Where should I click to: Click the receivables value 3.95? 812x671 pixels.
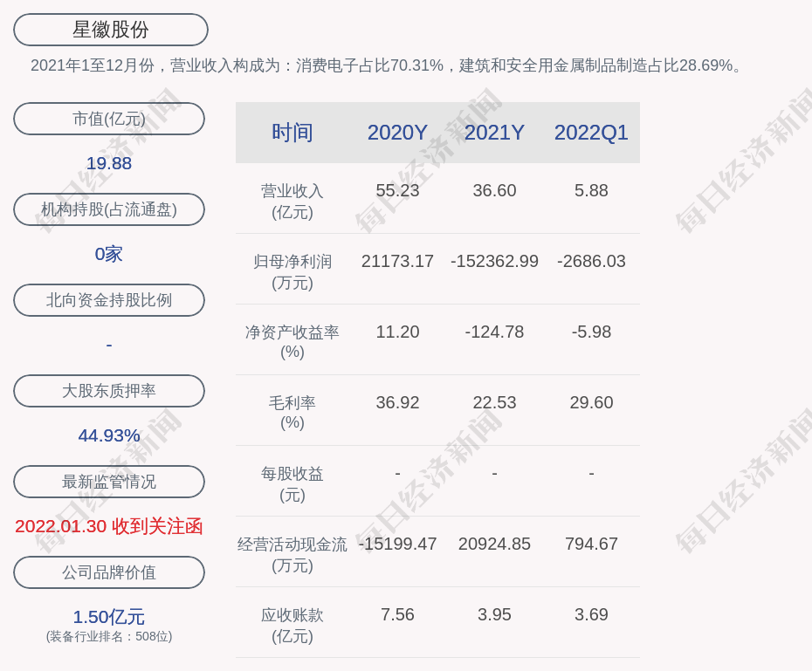tap(494, 614)
